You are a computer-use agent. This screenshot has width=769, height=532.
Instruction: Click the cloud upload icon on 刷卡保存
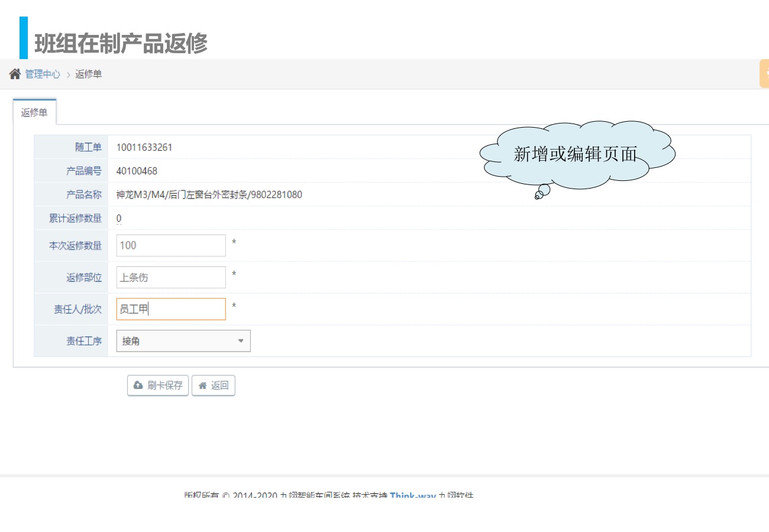click(x=138, y=385)
